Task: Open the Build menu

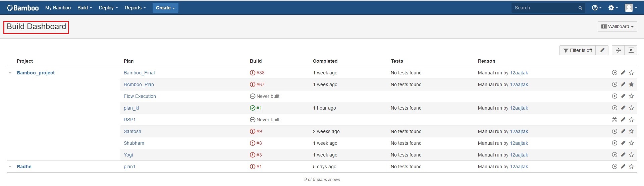Action: pos(85,8)
